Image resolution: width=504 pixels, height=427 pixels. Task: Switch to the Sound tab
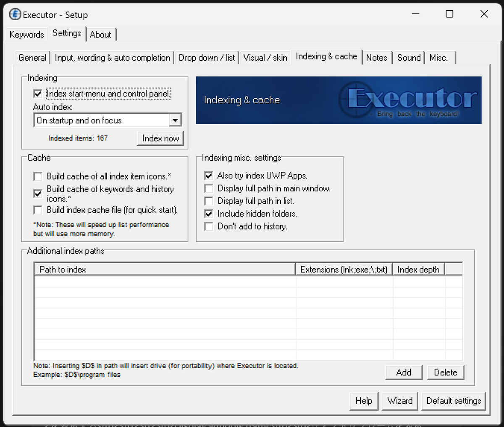409,58
